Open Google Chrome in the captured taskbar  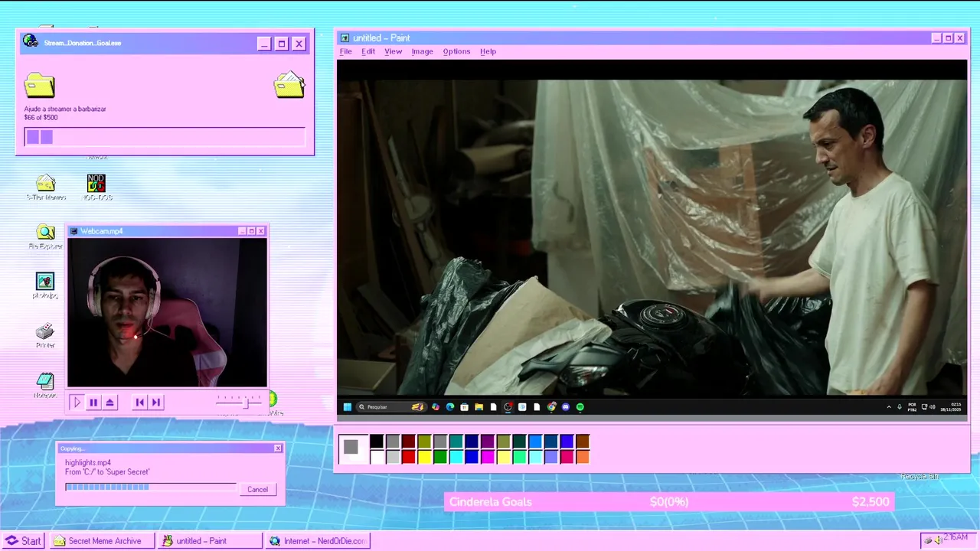[x=551, y=407]
